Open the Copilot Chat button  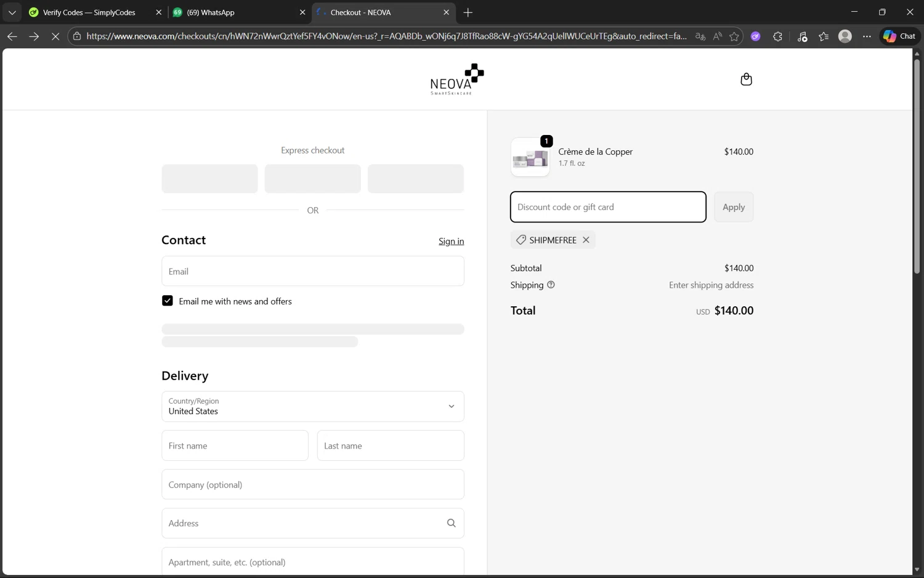(x=899, y=36)
